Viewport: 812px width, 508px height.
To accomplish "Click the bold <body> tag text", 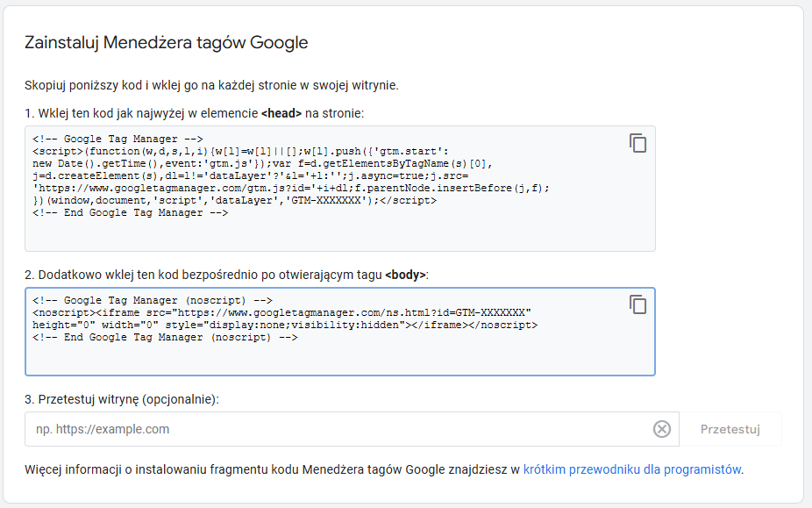I will pos(405,275).
